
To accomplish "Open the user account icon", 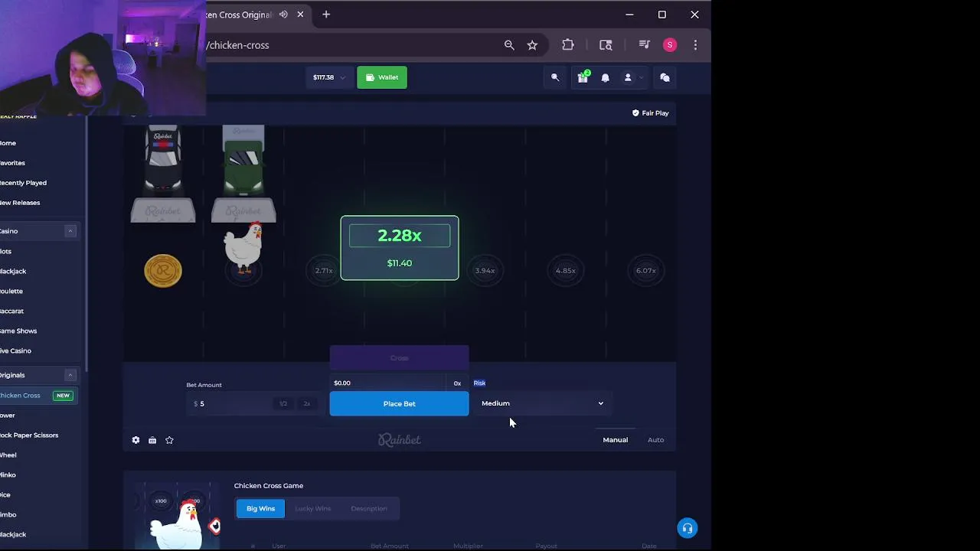I will tap(628, 77).
